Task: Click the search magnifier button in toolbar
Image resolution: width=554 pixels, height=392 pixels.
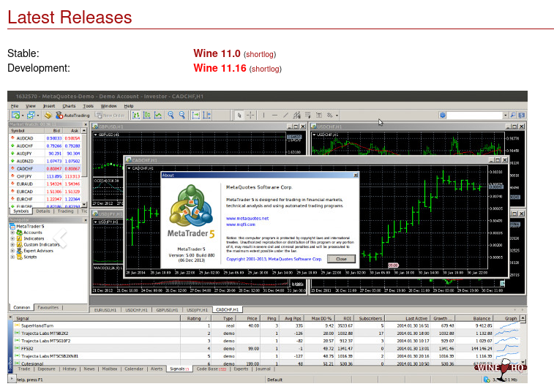Action: [513, 115]
